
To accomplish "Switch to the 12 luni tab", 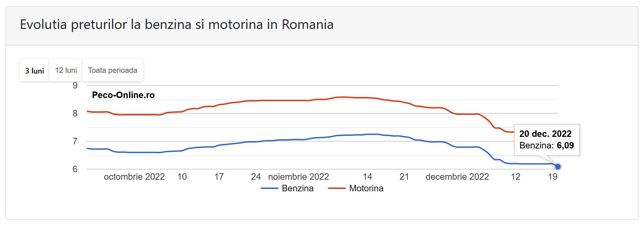I will (x=66, y=70).
